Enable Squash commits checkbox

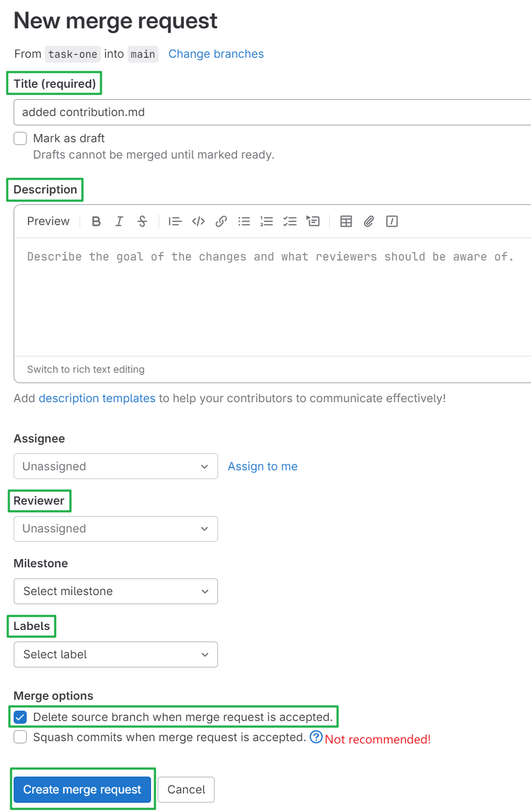pyautogui.click(x=21, y=737)
